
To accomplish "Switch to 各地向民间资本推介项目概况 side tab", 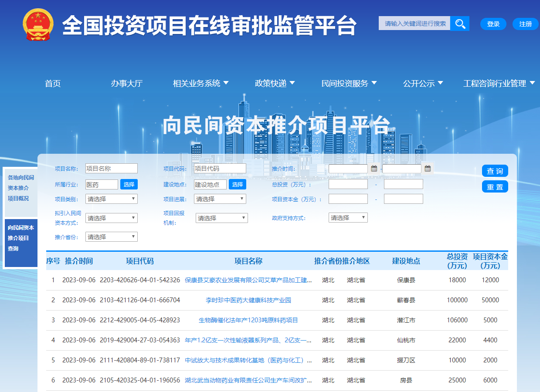I will point(20,188).
